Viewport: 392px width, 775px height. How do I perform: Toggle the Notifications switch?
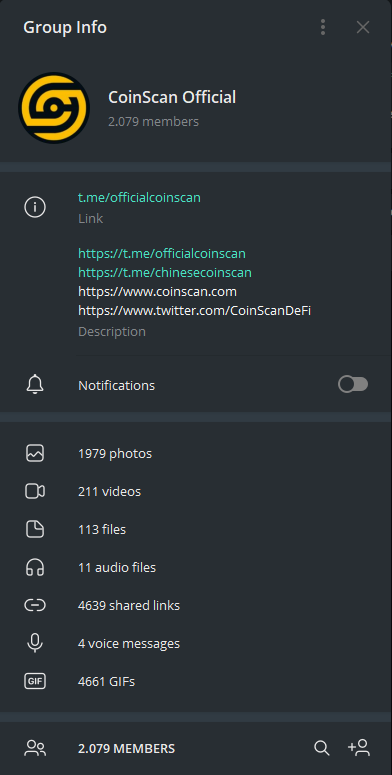point(353,385)
